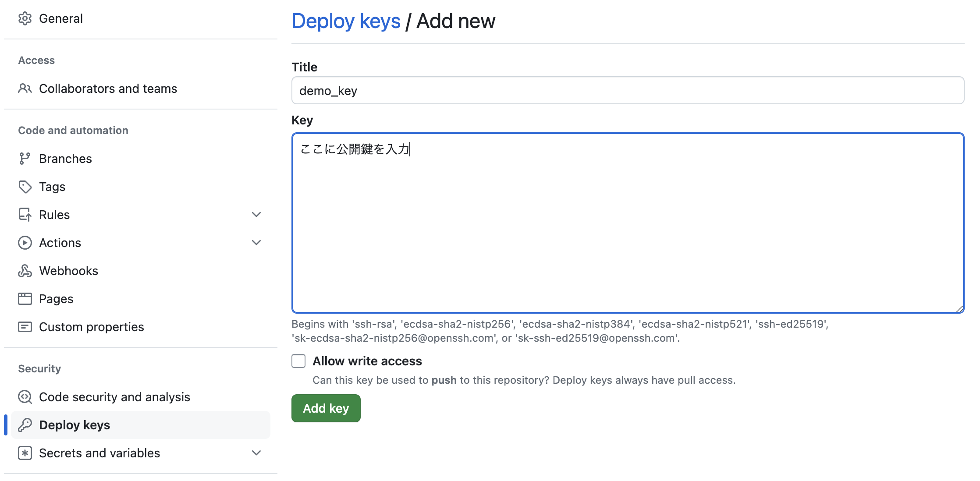
Task: Click the General settings gear icon
Action: click(x=25, y=18)
